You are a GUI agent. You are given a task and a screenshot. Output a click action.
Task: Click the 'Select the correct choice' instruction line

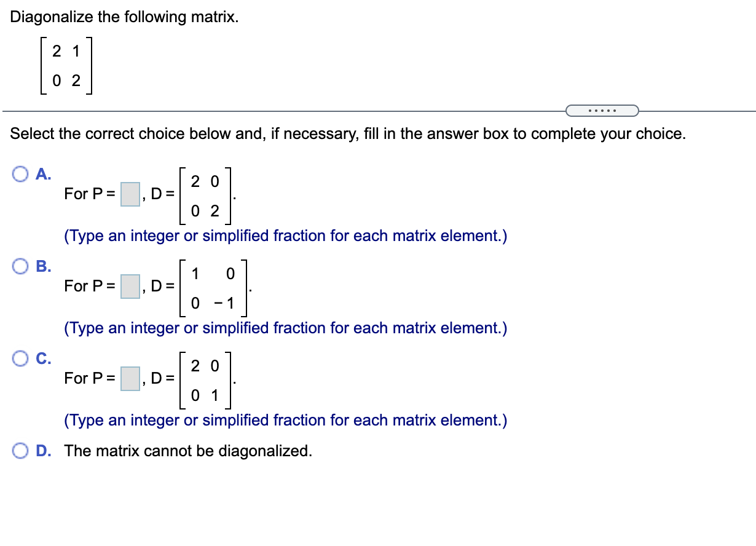coord(347,133)
